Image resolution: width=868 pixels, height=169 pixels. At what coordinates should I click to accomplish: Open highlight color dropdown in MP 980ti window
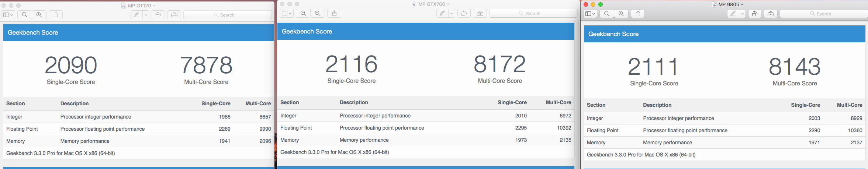(x=742, y=14)
